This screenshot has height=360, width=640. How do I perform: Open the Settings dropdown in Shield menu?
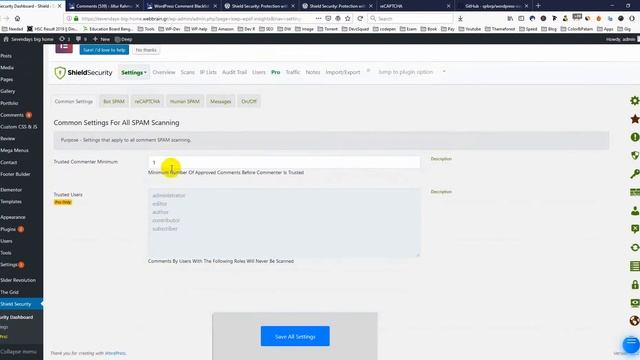(x=133, y=72)
